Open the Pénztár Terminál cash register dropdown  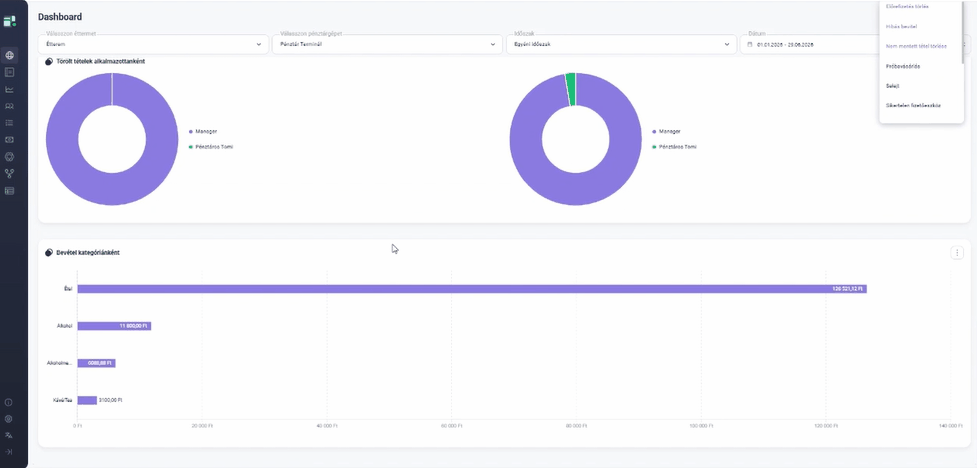click(x=387, y=44)
